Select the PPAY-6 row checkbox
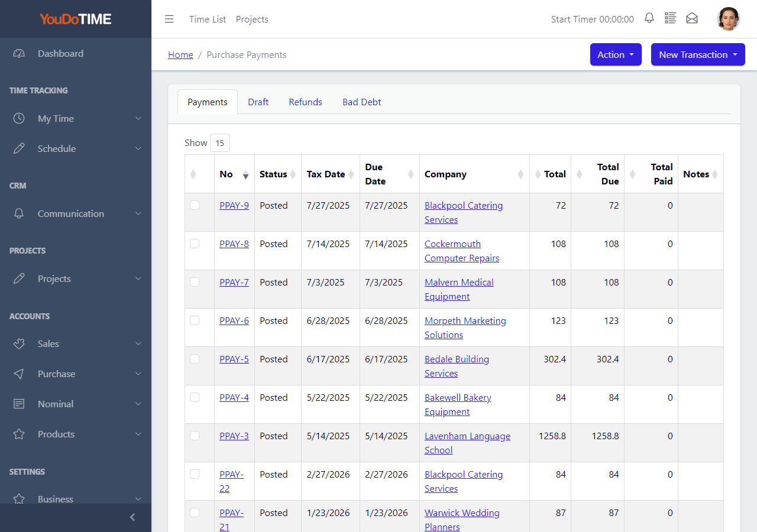757x532 pixels. [x=195, y=320]
